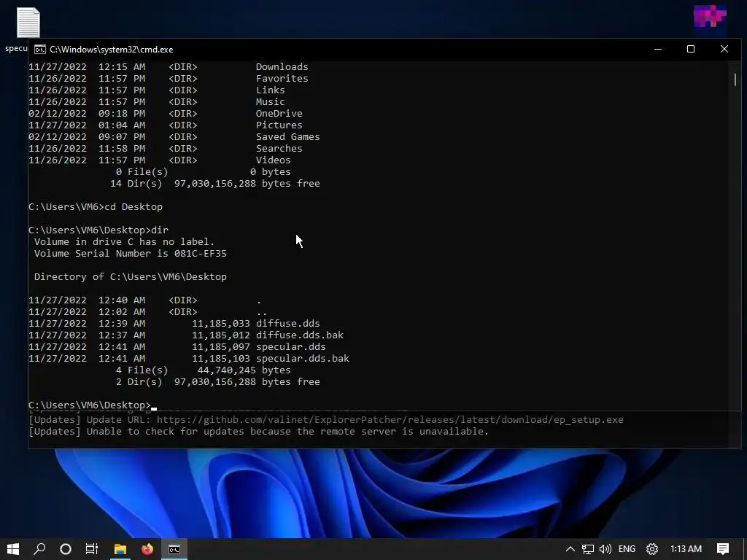Click the 'Videos' directory entry
The width and height of the screenshot is (747, 560).
[x=273, y=160]
